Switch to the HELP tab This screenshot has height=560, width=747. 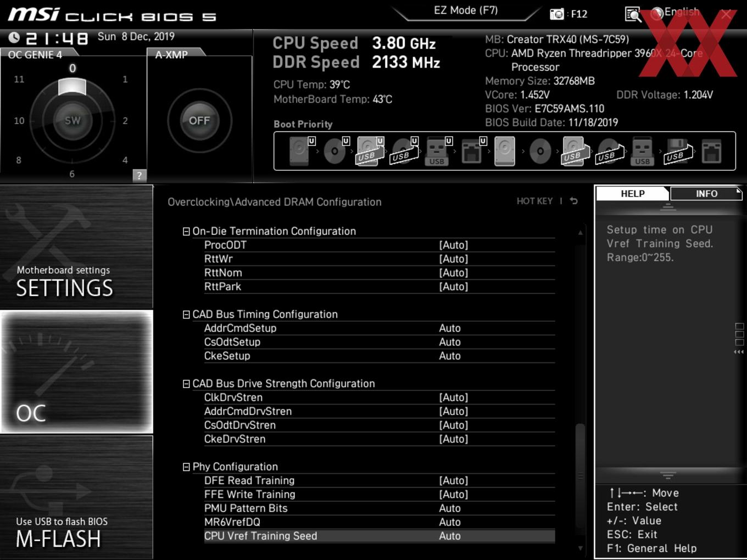[632, 194]
